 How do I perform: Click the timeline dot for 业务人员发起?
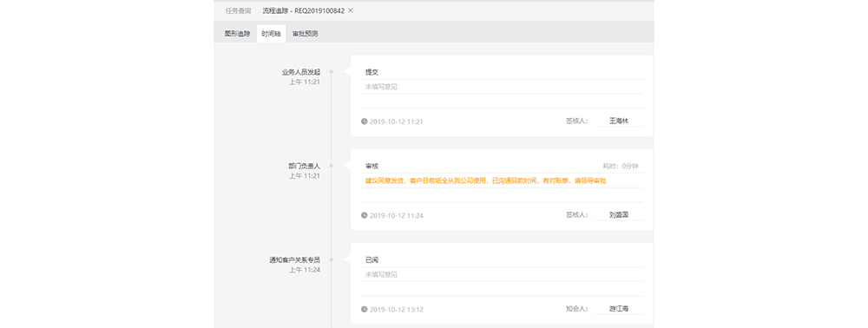(331, 72)
